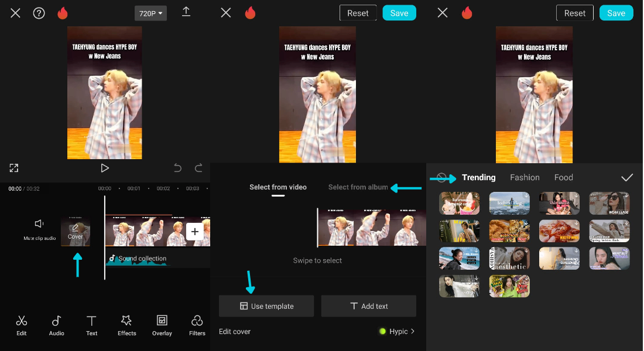
Task: Click the Add text button
Action: [368, 306]
